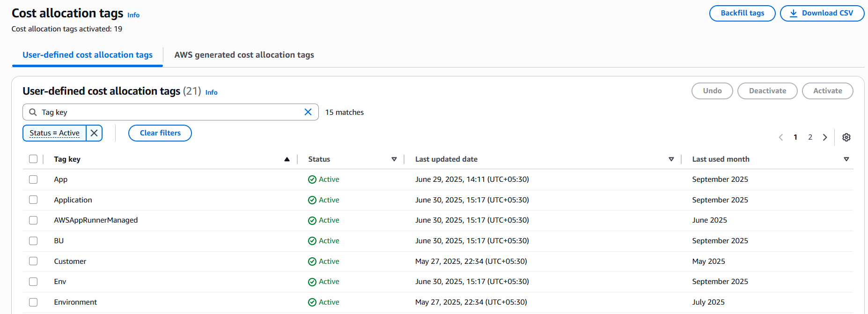Sort by Last updated date arrow
868x314 pixels.
pos(671,159)
